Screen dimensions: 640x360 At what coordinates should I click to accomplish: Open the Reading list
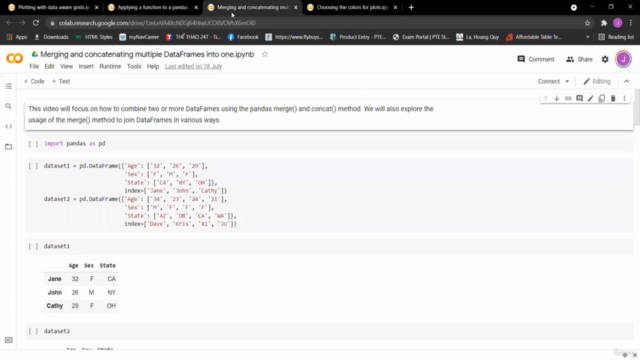click(x=616, y=37)
